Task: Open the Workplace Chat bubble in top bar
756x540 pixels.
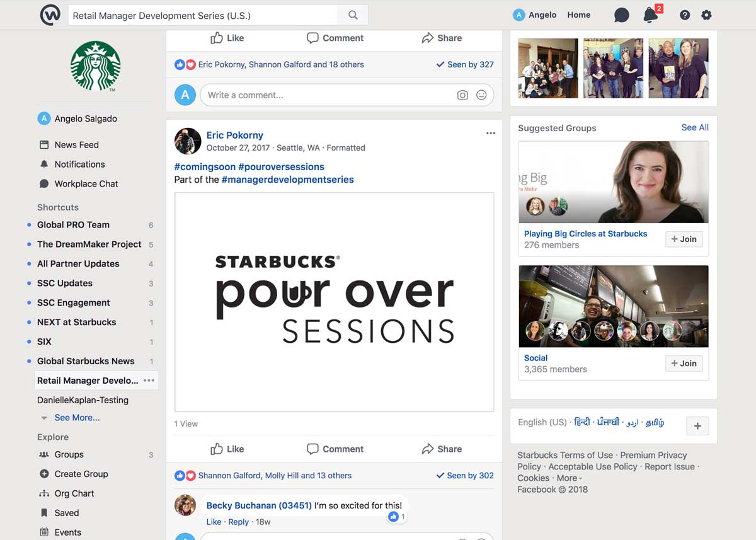Action: pyautogui.click(x=621, y=15)
